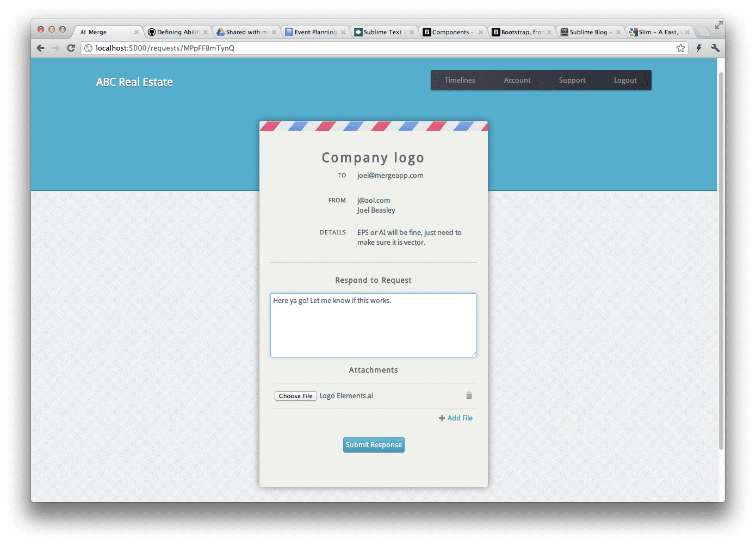Go to Support in the navigation bar
756x545 pixels.
(x=572, y=80)
